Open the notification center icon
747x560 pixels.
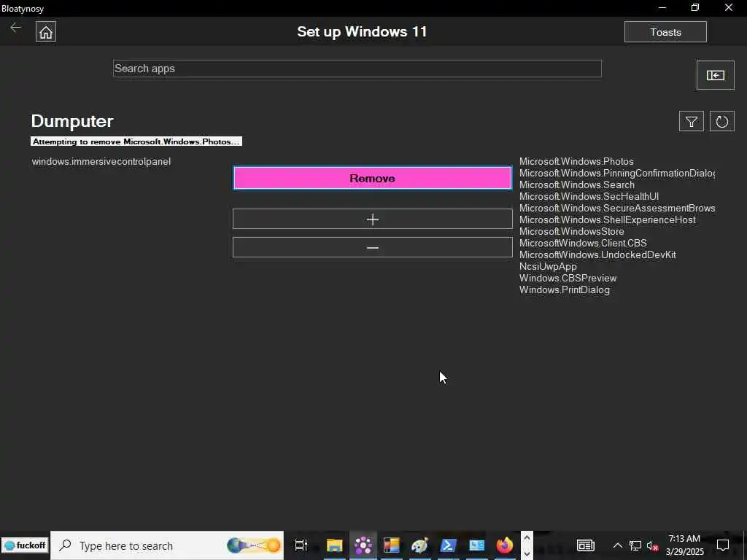(723, 545)
